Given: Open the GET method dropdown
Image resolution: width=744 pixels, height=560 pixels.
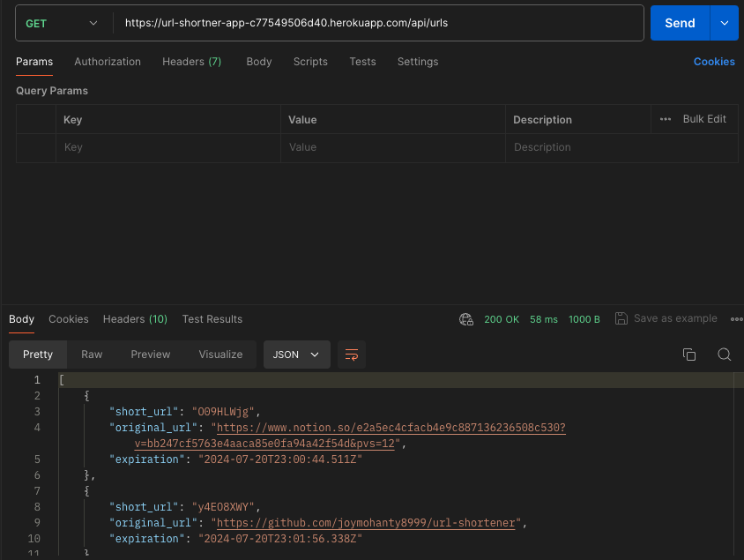Looking at the screenshot, I should (62, 23).
